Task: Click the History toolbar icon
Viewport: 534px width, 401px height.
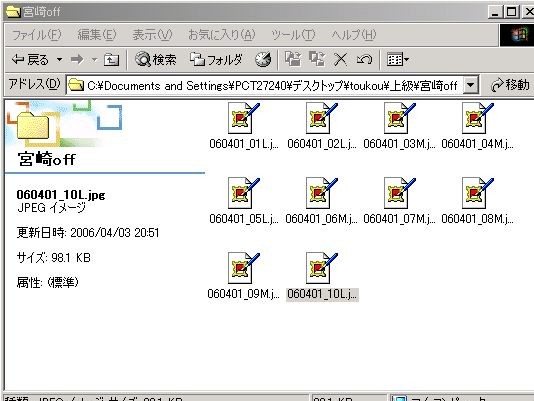Action: pyautogui.click(x=263, y=60)
